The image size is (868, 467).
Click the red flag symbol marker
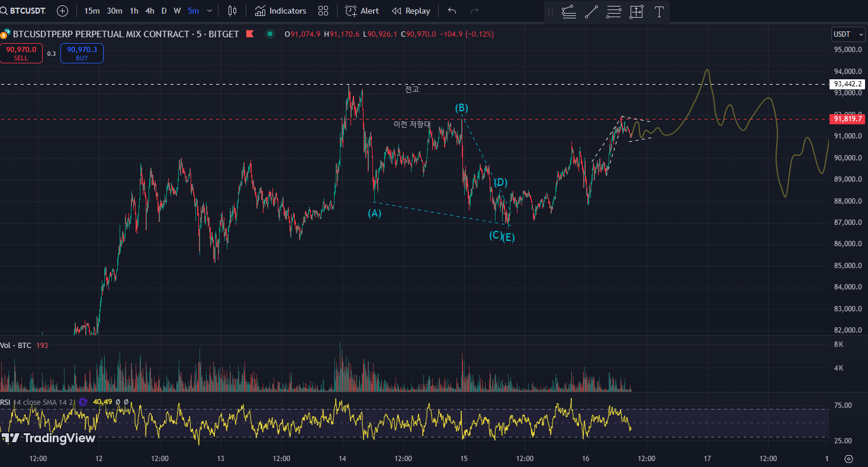click(x=249, y=34)
